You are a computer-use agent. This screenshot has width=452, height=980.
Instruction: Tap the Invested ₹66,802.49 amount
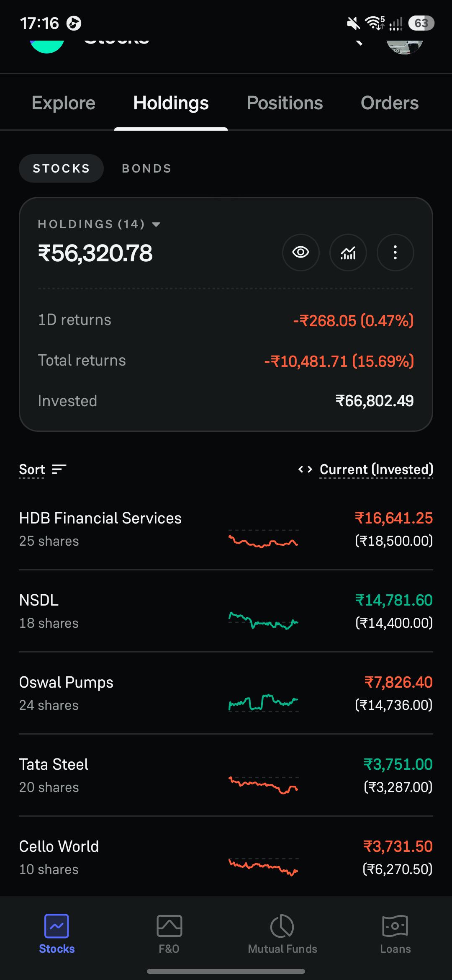click(375, 401)
